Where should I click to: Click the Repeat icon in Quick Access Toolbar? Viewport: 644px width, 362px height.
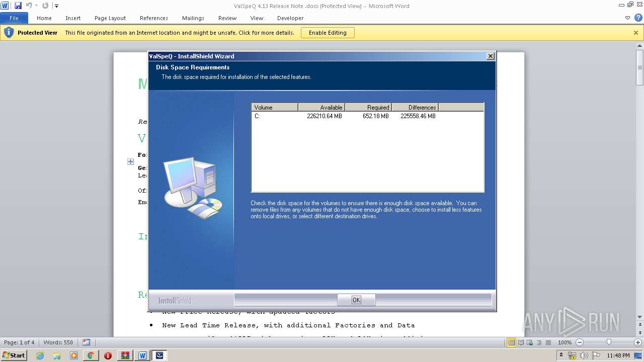(x=45, y=6)
